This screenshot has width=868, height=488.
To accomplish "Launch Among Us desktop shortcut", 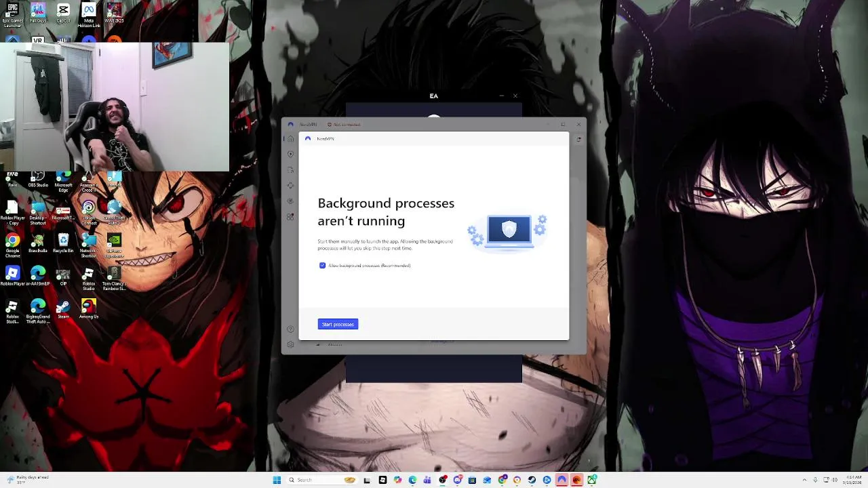I will 89,310.
